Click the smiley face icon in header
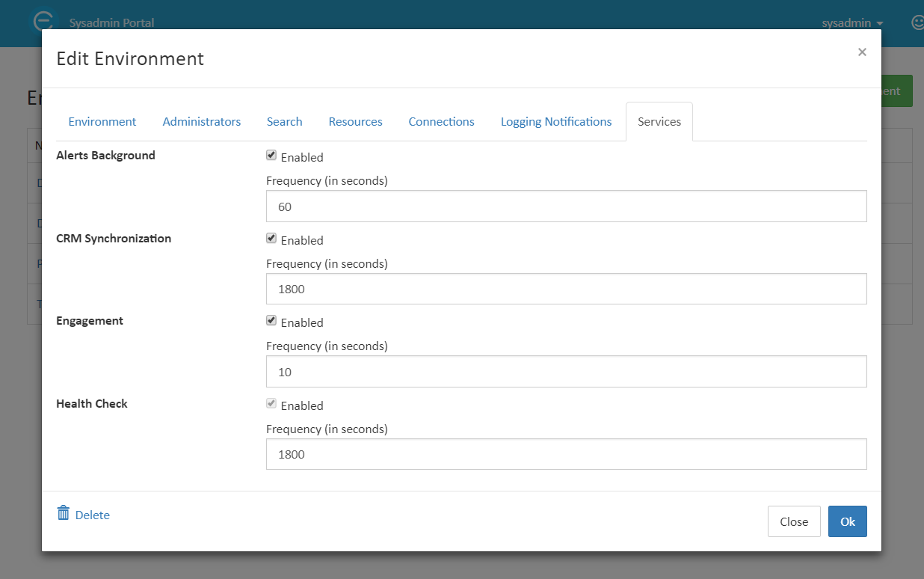This screenshot has height=579, width=924. pos(917,22)
